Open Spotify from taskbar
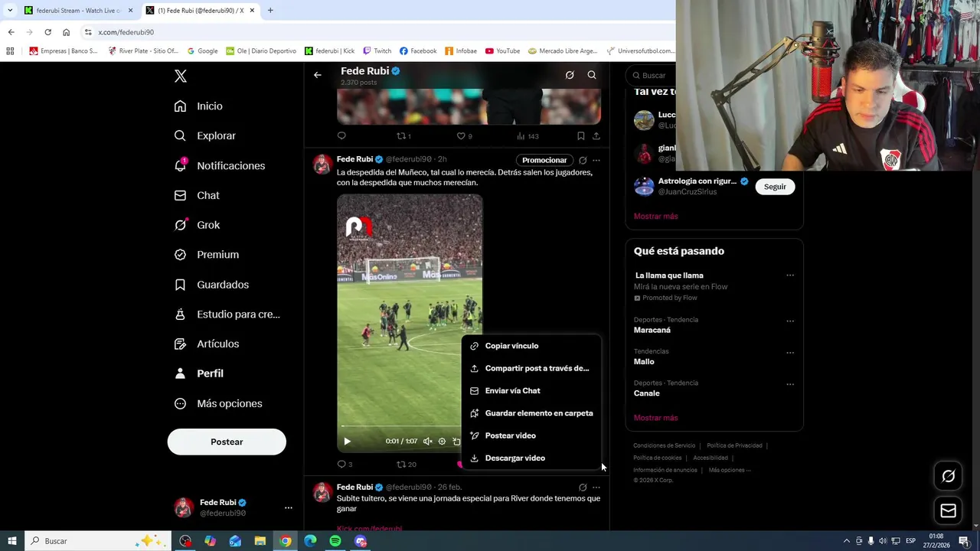980x551 pixels. coord(335,541)
